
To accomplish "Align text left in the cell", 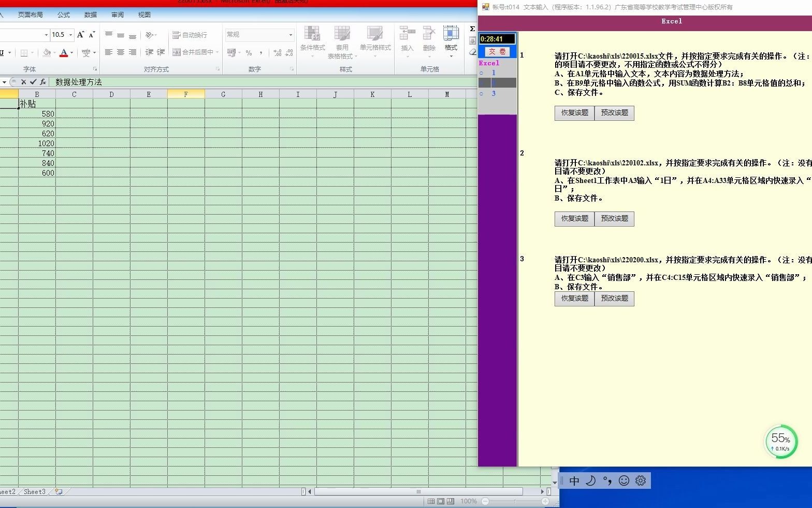I will (x=109, y=52).
